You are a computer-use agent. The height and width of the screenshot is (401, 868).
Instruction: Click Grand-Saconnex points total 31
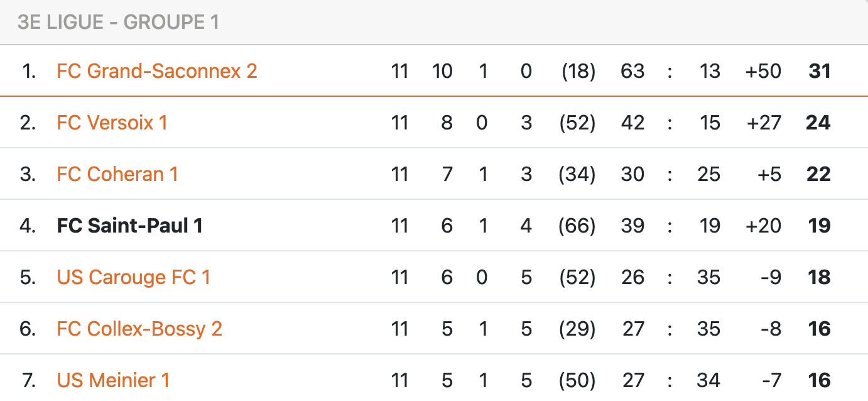820,71
